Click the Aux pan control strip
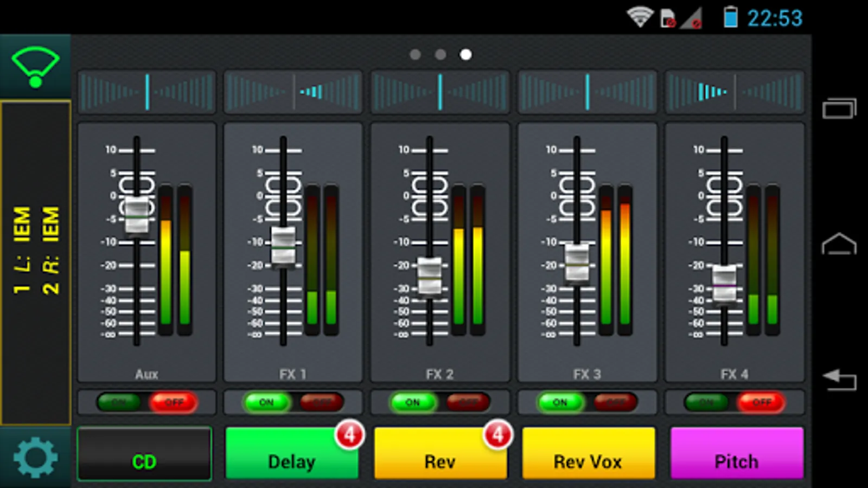Screen dimensions: 868x488 click(146, 92)
